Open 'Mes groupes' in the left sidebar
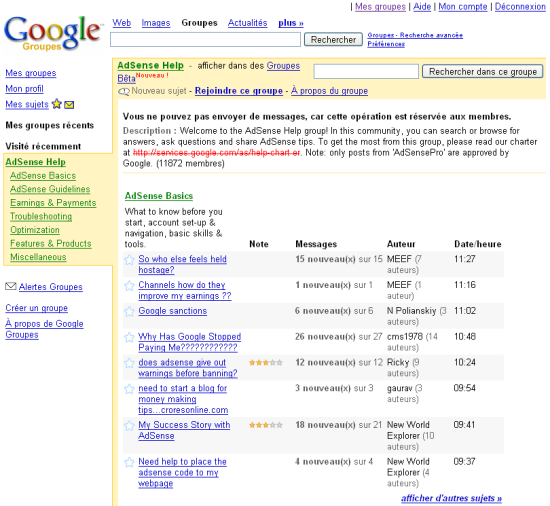Viewport: 550px width, 506px height. (31, 73)
